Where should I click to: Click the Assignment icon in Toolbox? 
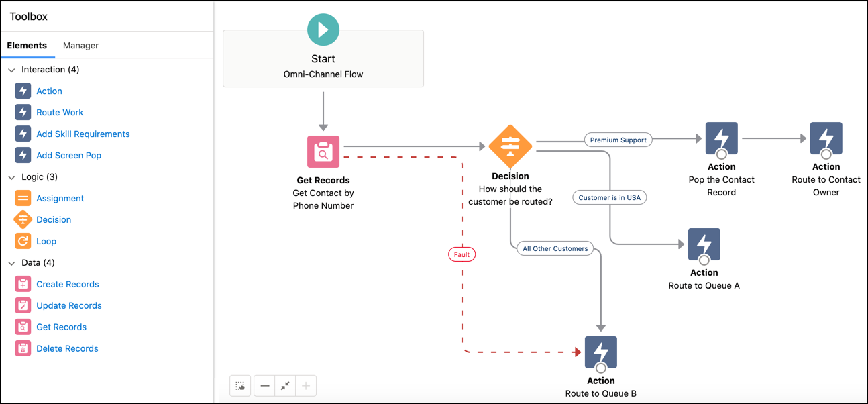coord(23,198)
